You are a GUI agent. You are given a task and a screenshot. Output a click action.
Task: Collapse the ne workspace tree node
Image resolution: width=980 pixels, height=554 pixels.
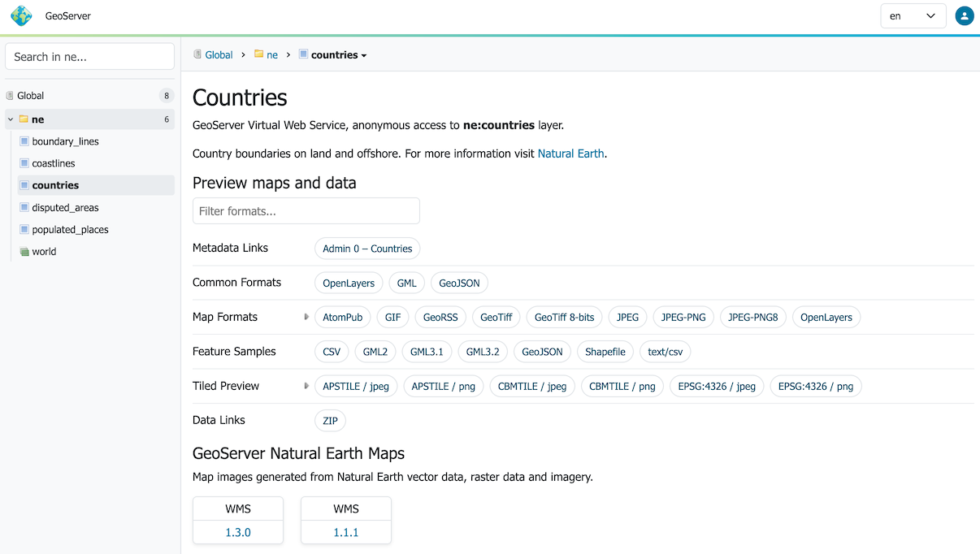11,119
